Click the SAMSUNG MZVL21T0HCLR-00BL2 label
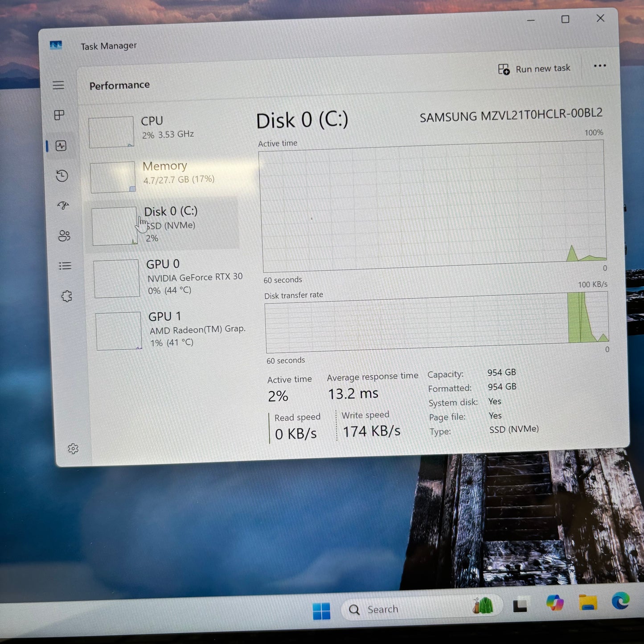644x644 pixels. click(x=511, y=116)
